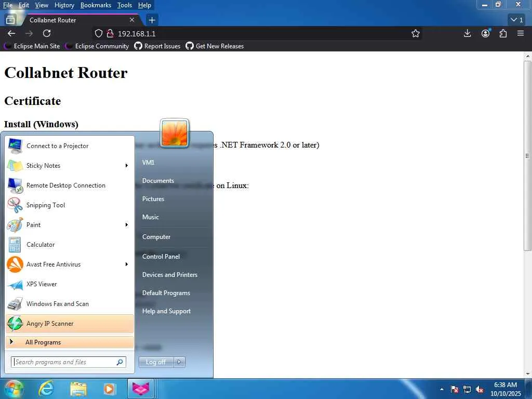Click the Windows Start orb

coord(13,389)
